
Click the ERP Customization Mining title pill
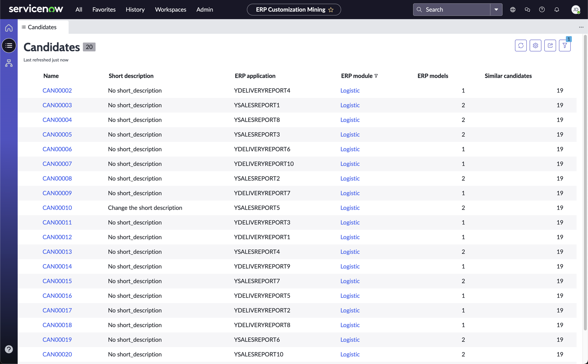[294, 9]
